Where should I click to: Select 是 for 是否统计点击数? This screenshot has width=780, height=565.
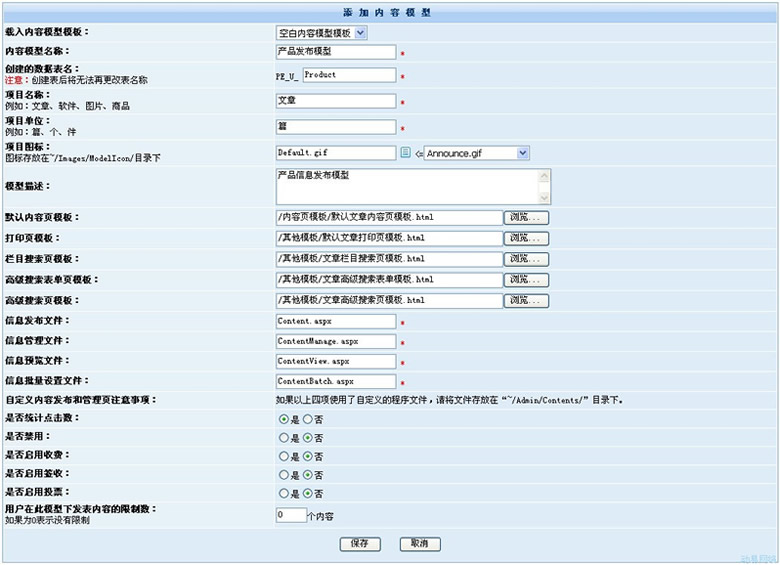coord(284,419)
